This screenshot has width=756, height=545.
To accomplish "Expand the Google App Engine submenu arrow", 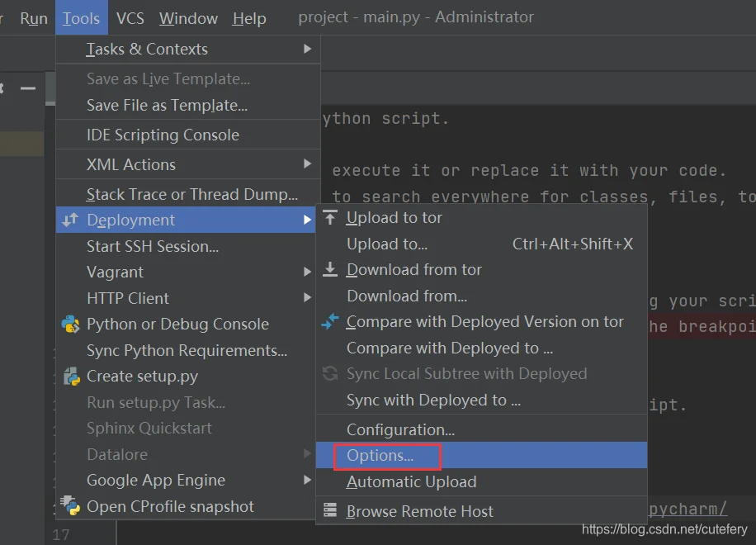I will (x=307, y=481).
